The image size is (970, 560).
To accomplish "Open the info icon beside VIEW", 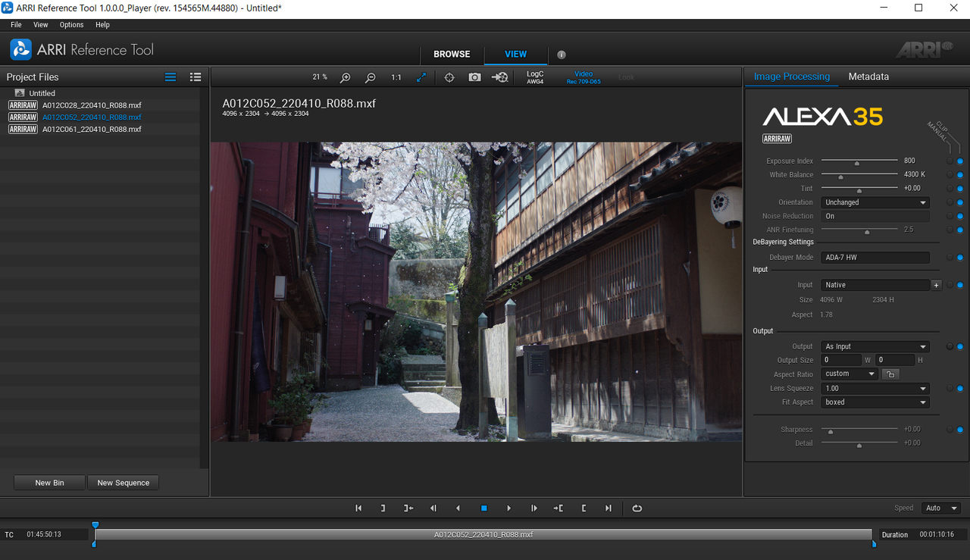I will [x=562, y=55].
